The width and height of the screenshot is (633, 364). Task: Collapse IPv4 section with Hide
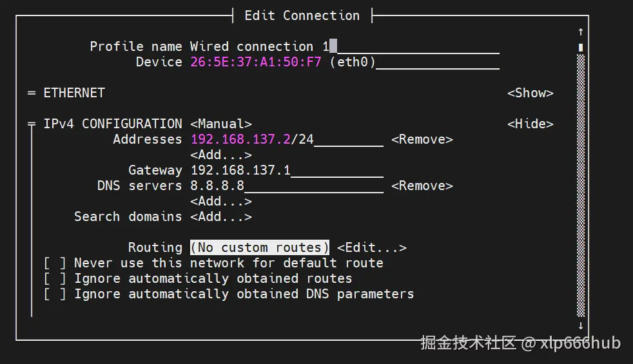click(530, 124)
